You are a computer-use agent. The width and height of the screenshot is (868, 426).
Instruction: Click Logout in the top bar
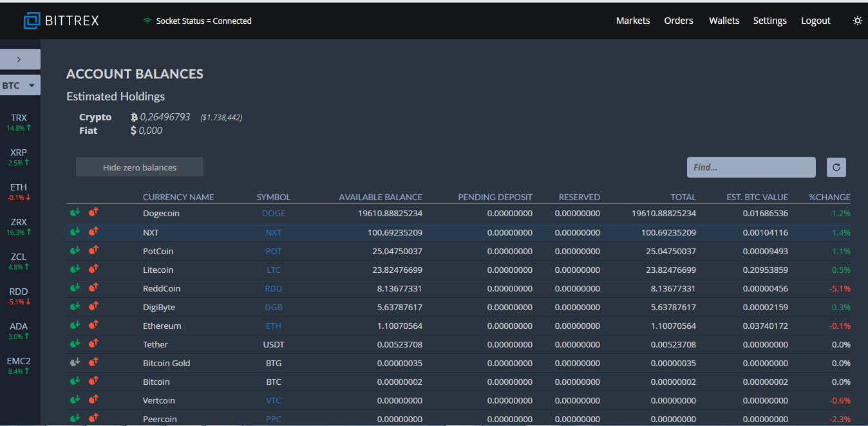[816, 21]
